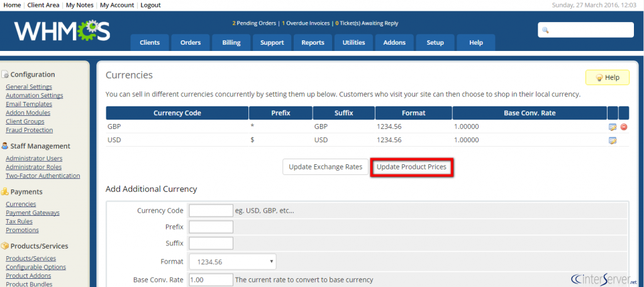This screenshot has height=287, width=644.
Task: Open Product Bundles
Action: 29,284
